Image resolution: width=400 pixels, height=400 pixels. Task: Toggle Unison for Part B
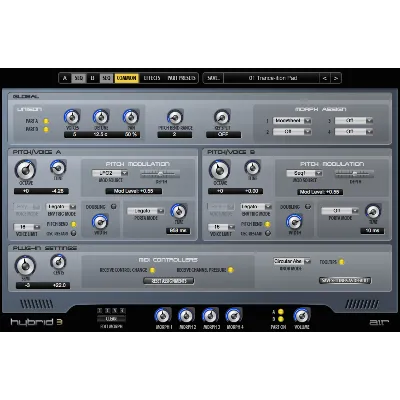pyautogui.click(x=46, y=129)
